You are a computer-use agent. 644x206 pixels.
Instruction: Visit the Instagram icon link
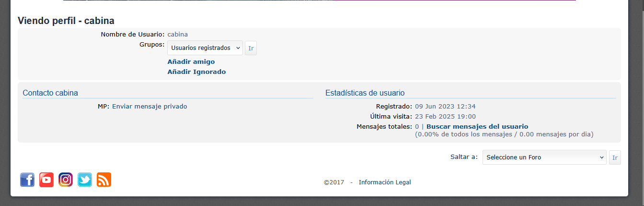(66, 180)
